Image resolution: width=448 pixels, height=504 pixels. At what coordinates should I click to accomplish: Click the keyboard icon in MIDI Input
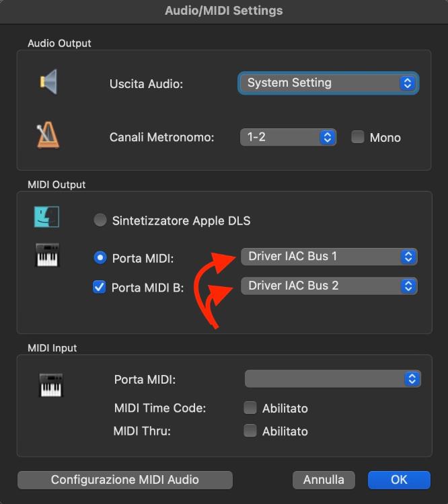click(51, 385)
